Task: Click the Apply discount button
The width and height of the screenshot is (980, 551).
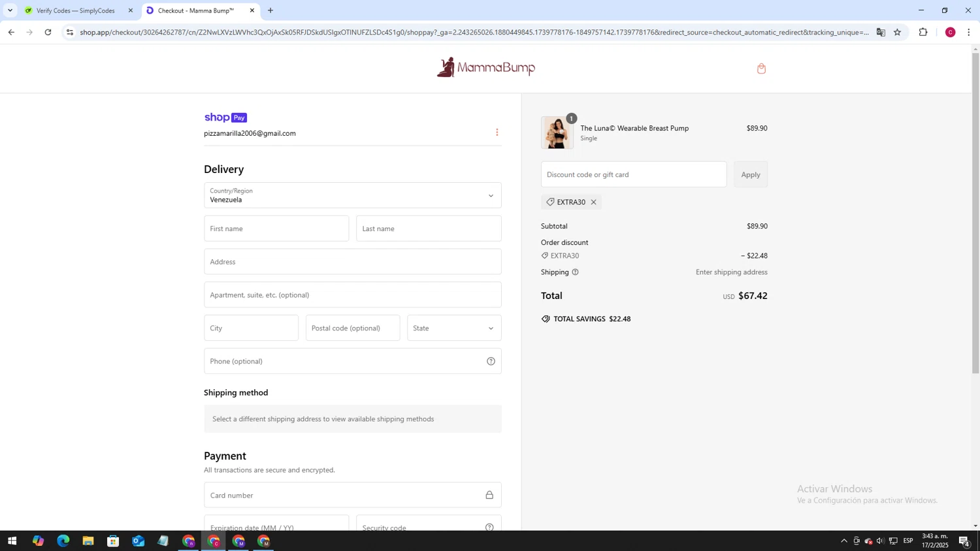Action: click(751, 174)
